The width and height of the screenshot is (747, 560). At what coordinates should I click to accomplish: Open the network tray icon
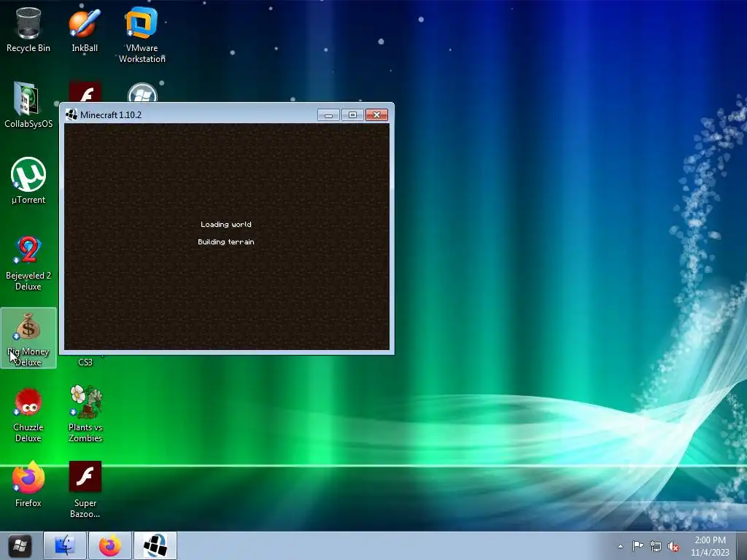pos(656,546)
